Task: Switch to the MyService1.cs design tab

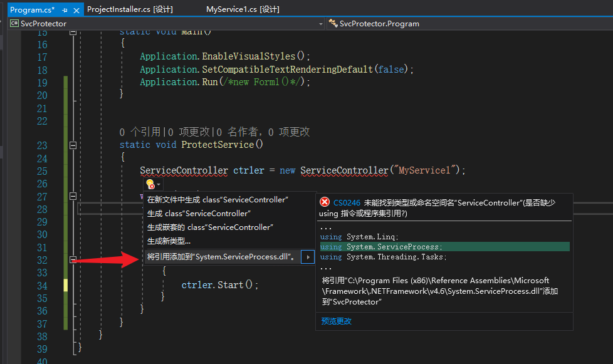Action: pyautogui.click(x=243, y=9)
